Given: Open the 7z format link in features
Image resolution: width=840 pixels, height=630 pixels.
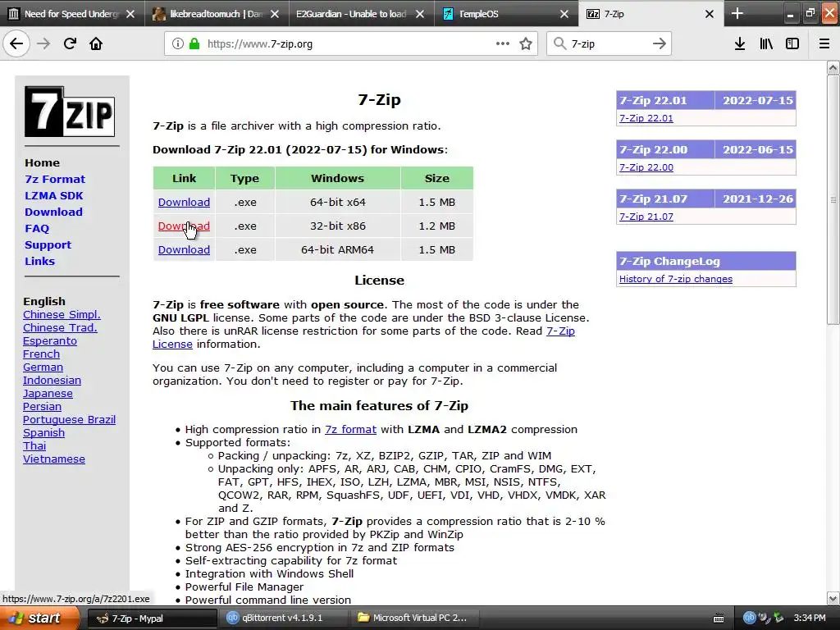Looking at the screenshot, I should 350,429.
